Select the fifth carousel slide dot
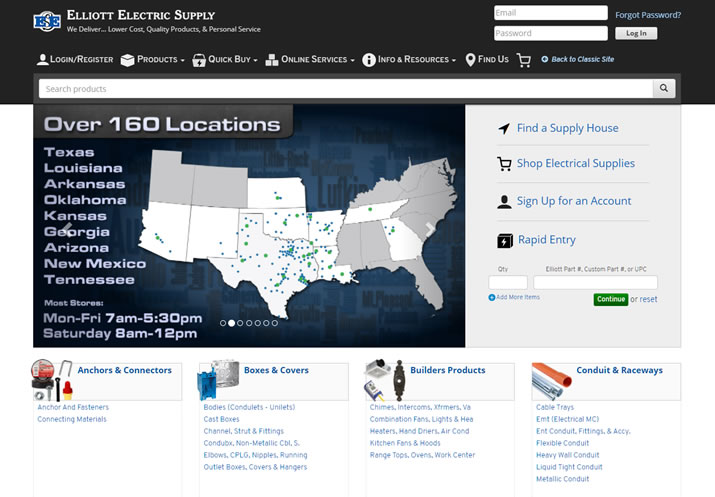The width and height of the screenshot is (715, 497). [x=258, y=323]
